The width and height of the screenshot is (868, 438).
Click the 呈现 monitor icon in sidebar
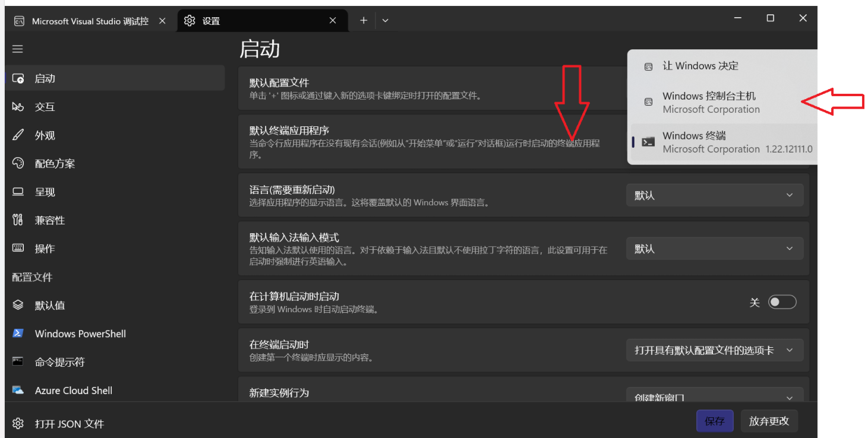[x=18, y=192]
